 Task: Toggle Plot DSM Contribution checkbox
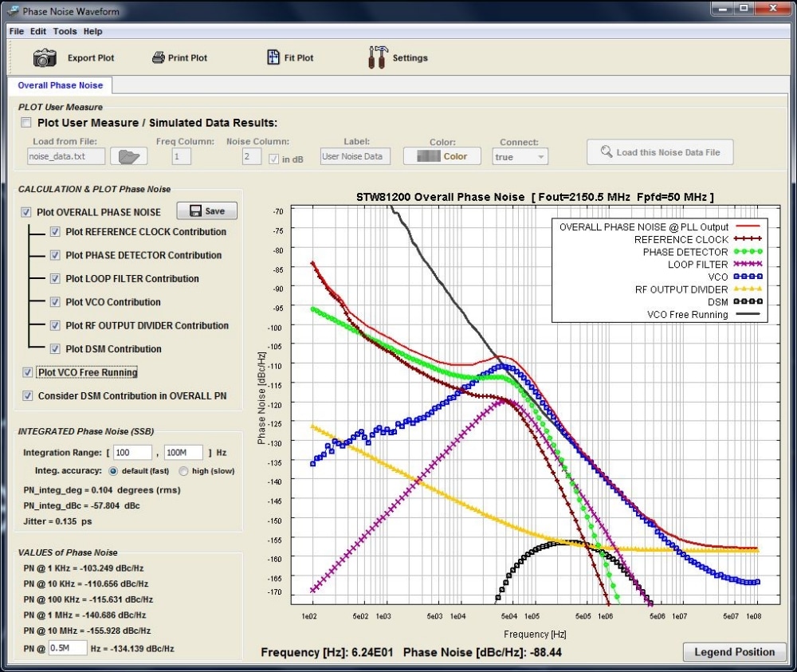click(55, 349)
